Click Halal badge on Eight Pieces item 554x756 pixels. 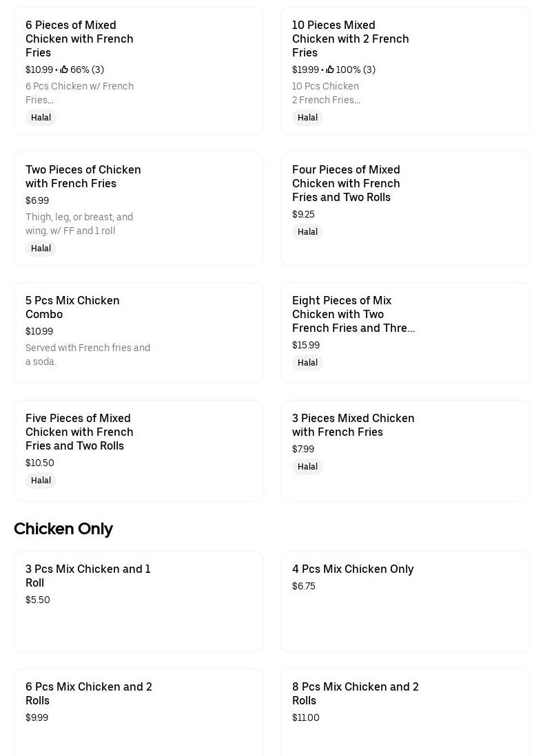pyautogui.click(x=307, y=363)
